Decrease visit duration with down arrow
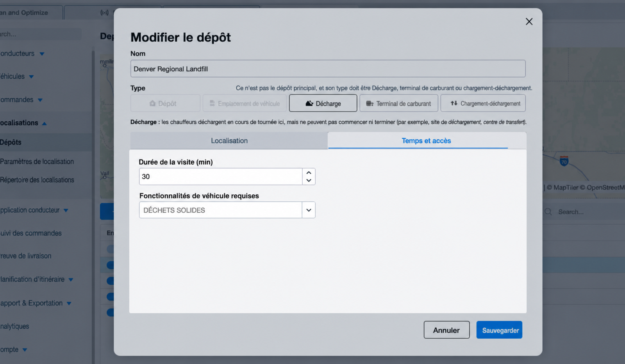This screenshot has width=625, height=364. pyautogui.click(x=309, y=180)
